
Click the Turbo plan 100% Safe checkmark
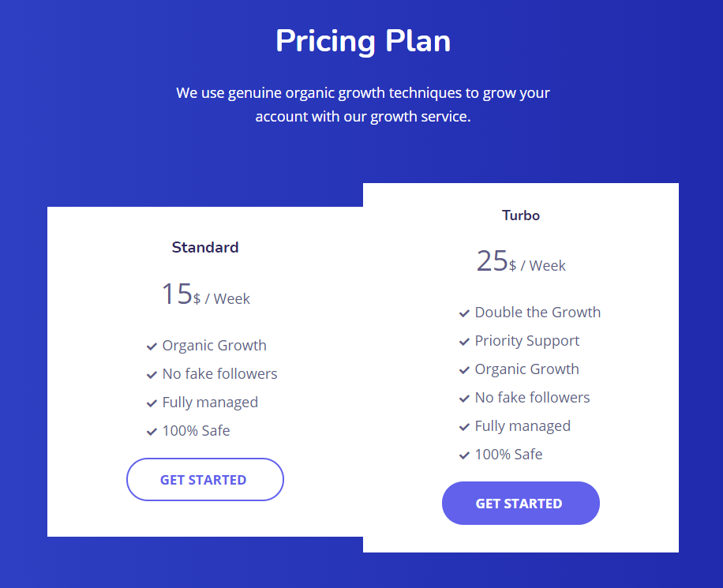coord(464,455)
